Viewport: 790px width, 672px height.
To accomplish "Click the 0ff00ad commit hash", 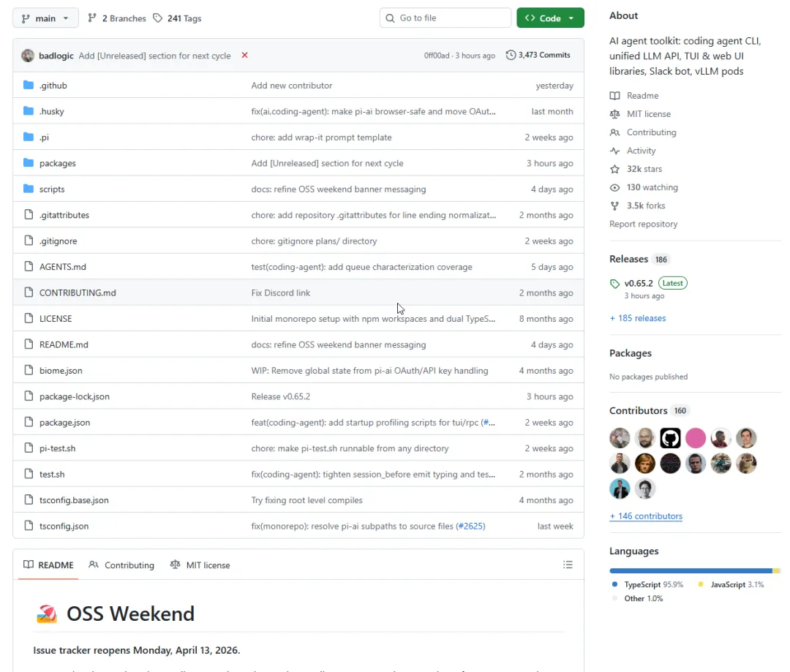I will pyautogui.click(x=436, y=56).
